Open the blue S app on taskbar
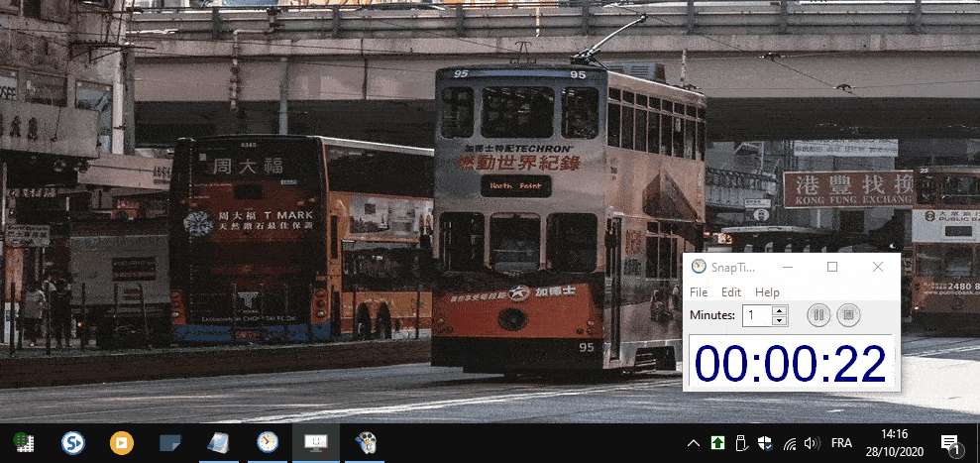The height and width of the screenshot is (463, 980). point(73,443)
